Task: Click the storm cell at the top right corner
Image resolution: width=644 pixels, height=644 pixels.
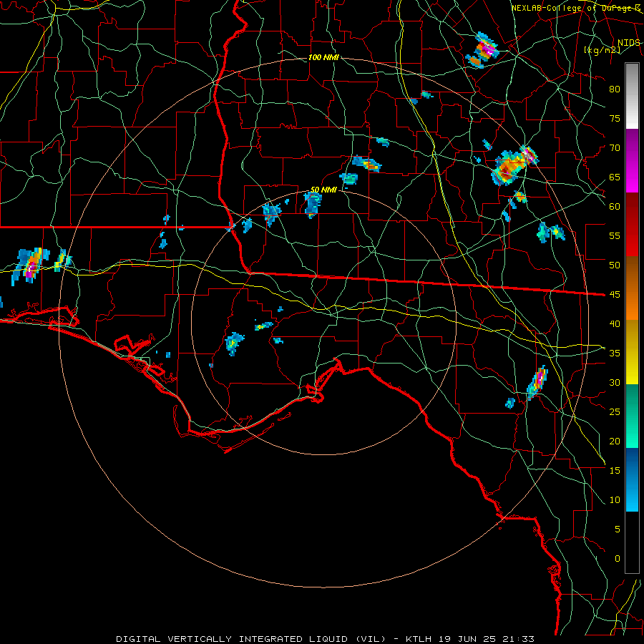Action: click(482, 51)
